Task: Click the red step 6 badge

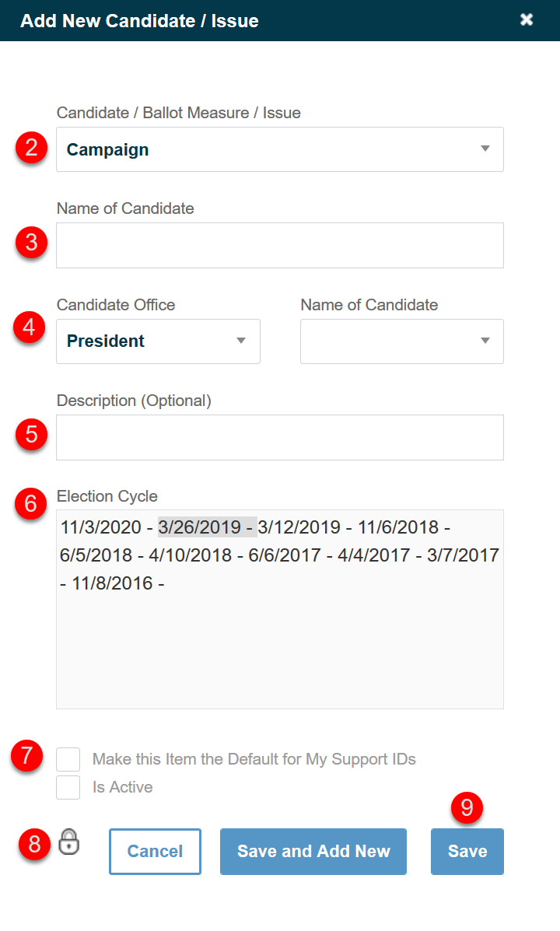Action: coord(30,504)
